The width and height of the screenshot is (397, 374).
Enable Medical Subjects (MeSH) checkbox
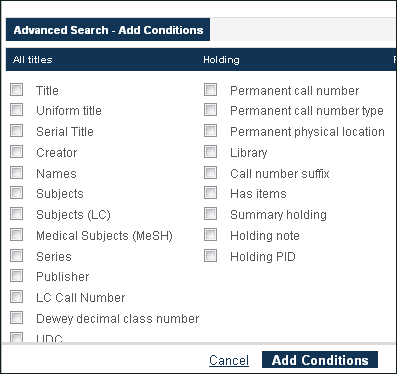click(16, 235)
